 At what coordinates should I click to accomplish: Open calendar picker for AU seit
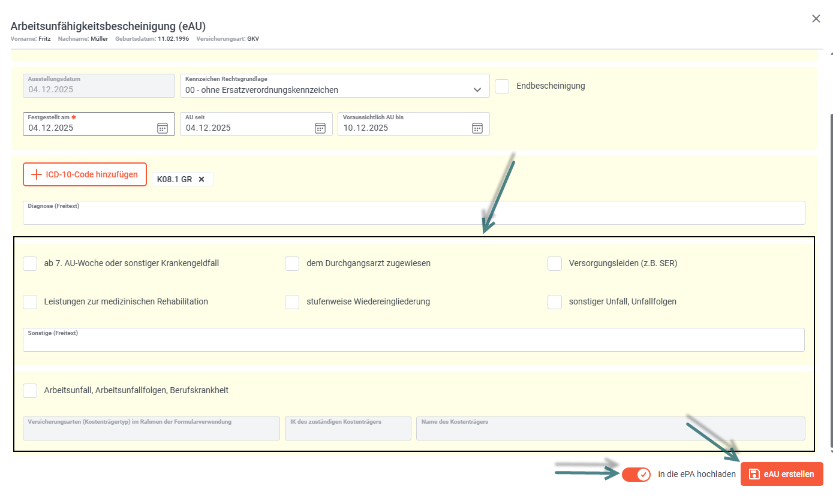(320, 128)
